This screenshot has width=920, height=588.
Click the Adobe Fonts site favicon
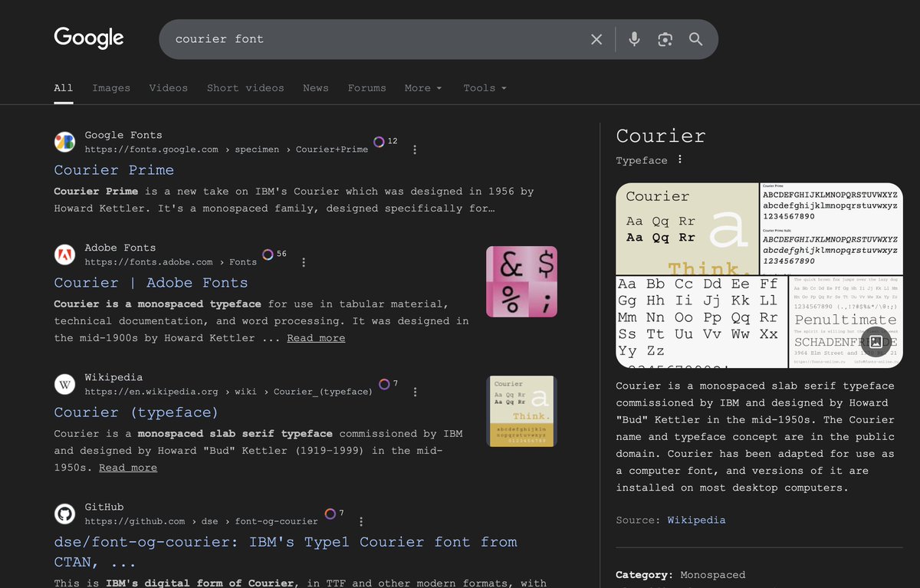click(64, 255)
